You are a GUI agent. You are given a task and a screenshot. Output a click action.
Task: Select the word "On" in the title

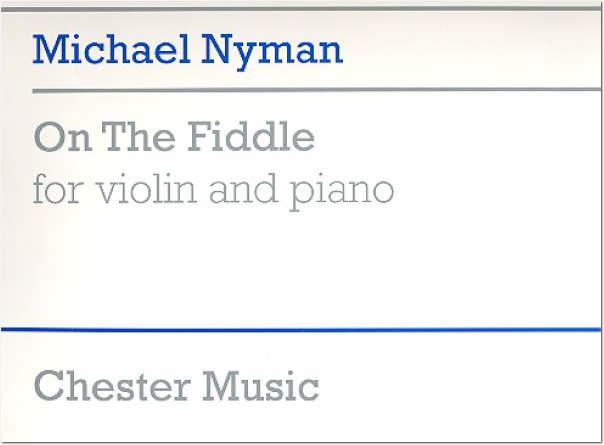(63, 137)
